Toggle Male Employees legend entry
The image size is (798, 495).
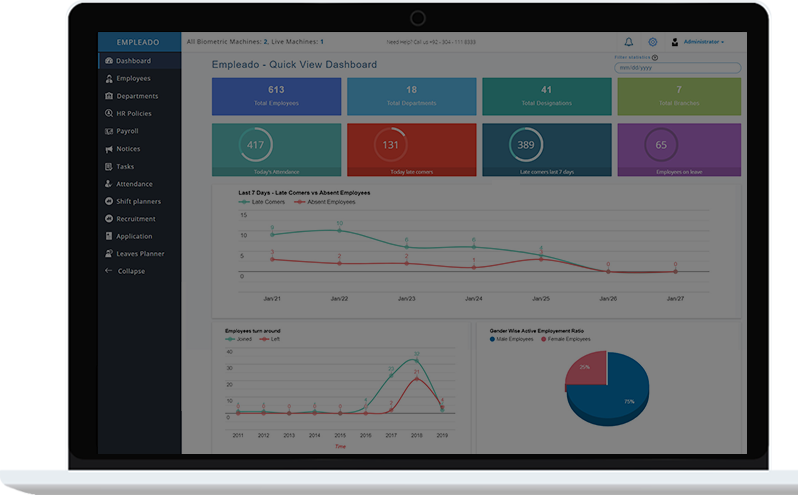(511, 339)
